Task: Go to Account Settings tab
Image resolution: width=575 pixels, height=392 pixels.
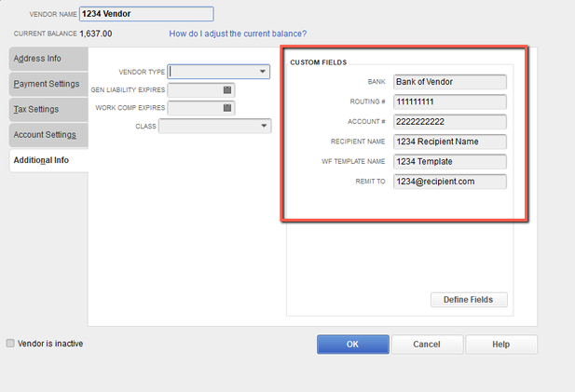Action: click(x=47, y=134)
